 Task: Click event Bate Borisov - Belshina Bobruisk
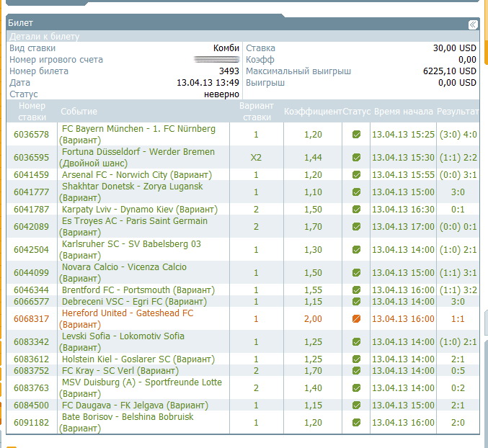tap(126, 423)
